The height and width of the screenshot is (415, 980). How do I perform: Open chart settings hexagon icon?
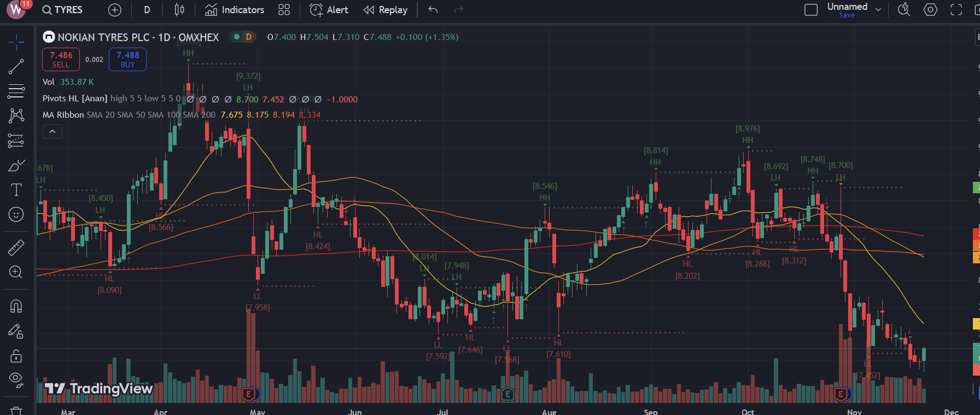(x=930, y=10)
